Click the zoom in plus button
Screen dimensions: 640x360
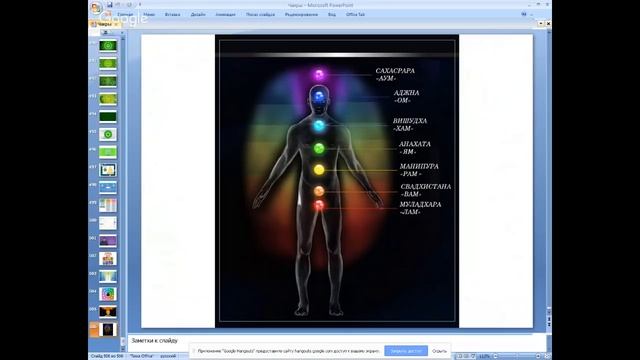coord(538,356)
